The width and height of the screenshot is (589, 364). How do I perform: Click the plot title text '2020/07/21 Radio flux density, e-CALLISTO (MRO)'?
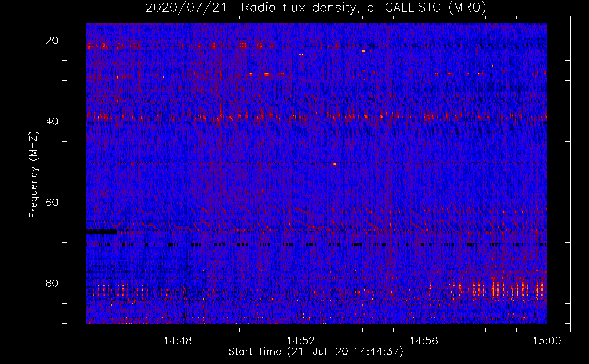pyautogui.click(x=316, y=7)
